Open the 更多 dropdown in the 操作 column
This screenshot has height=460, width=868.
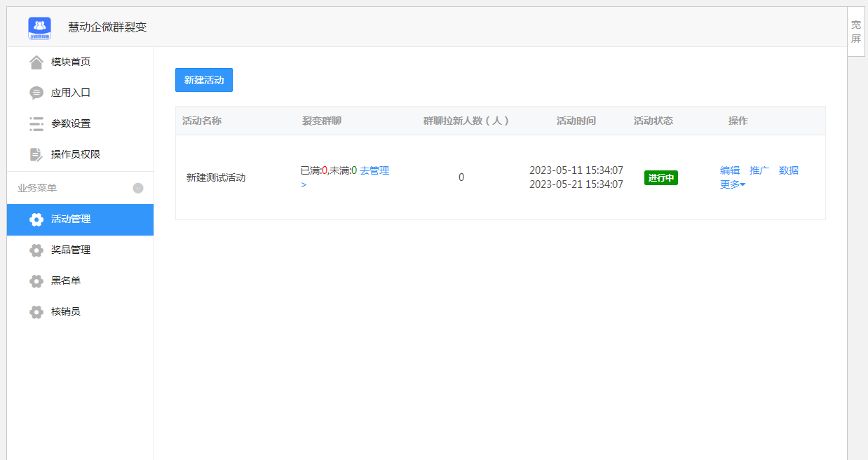(x=732, y=184)
